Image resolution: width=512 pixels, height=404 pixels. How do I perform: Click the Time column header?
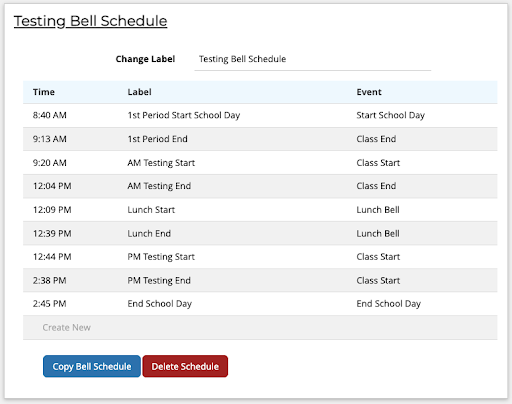(44, 92)
